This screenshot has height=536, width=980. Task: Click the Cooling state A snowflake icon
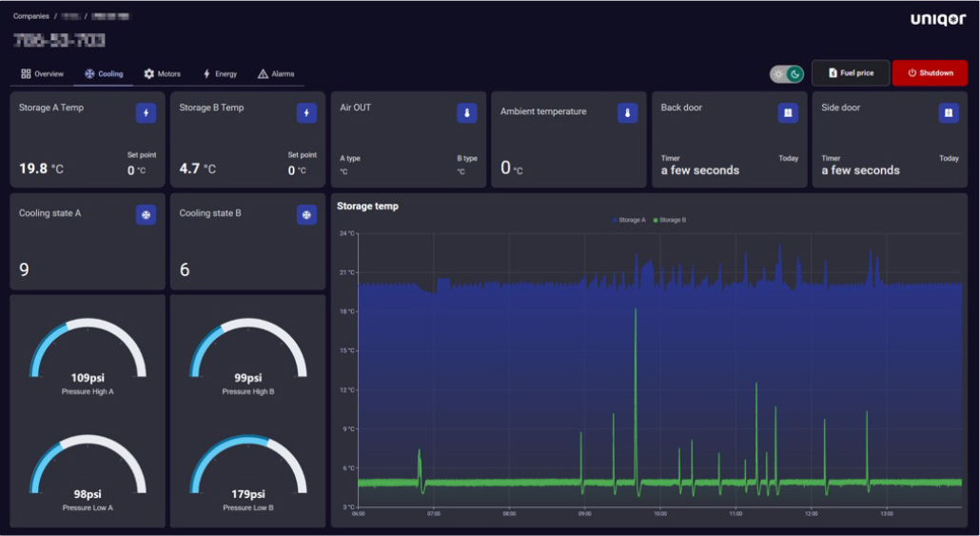pyautogui.click(x=146, y=215)
